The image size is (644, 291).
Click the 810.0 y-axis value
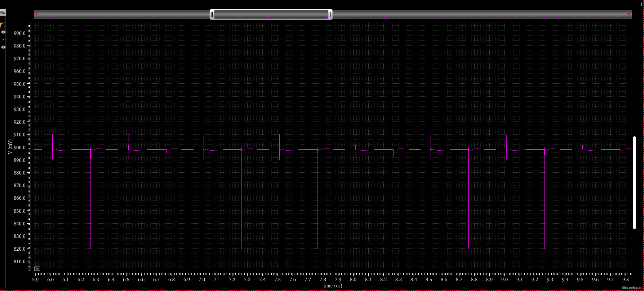(20, 261)
